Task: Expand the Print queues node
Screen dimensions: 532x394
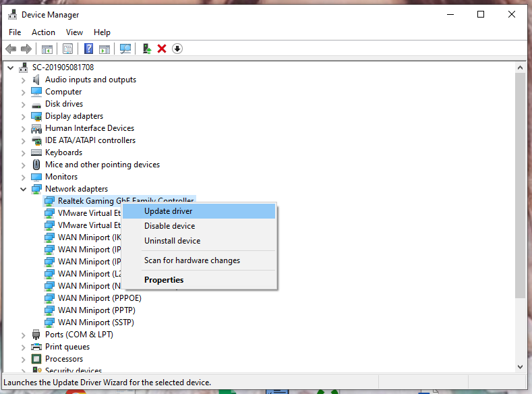Action: click(x=23, y=347)
